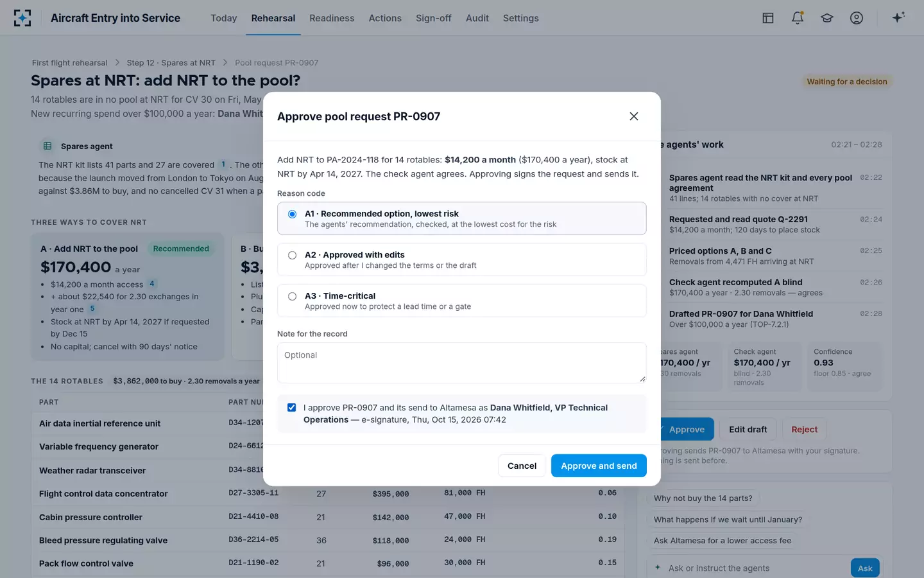The width and height of the screenshot is (924, 578).
Task: Choose Ask Altamesa for a lower access fee
Action: click(723, 541)
